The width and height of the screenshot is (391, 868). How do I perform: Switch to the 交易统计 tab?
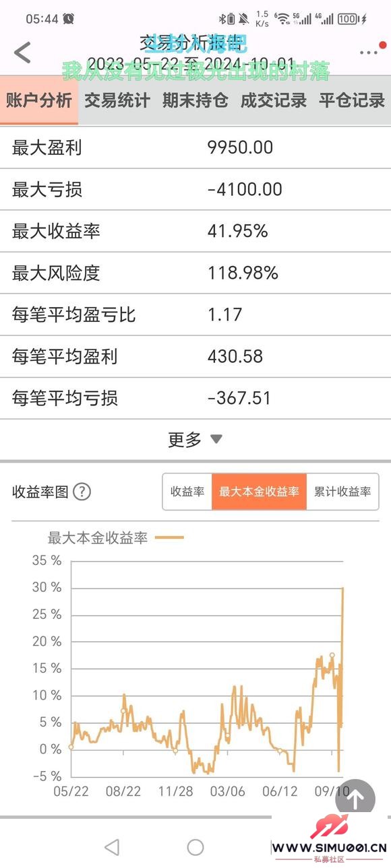[117, 100]
